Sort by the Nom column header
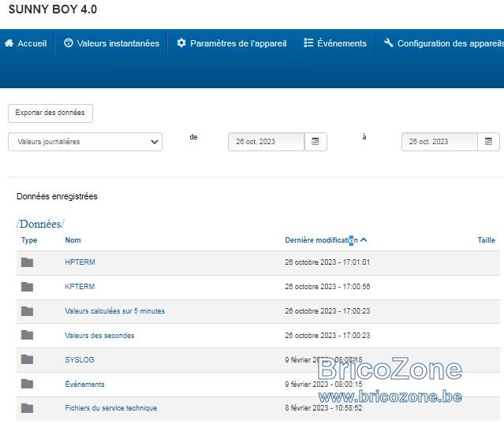Viewport: 504px width, 431px height. [73, 240]
